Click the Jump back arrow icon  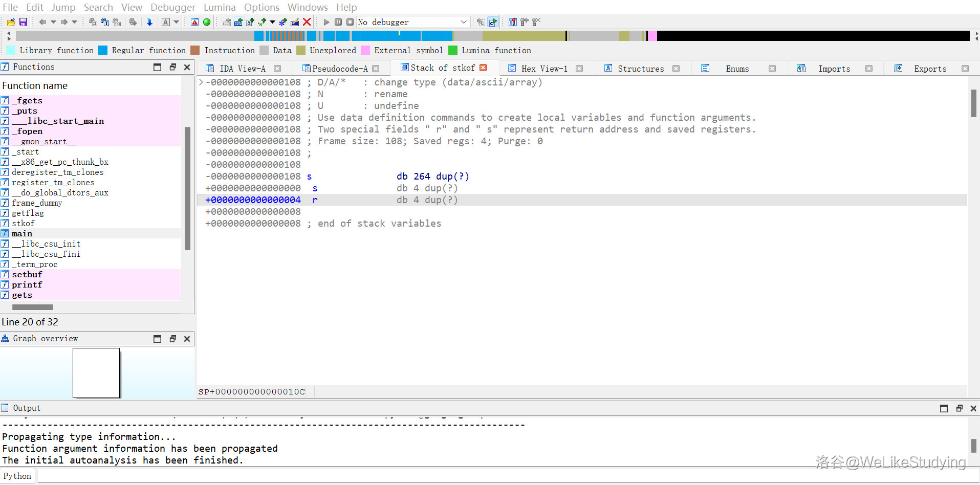pos(42,22)
